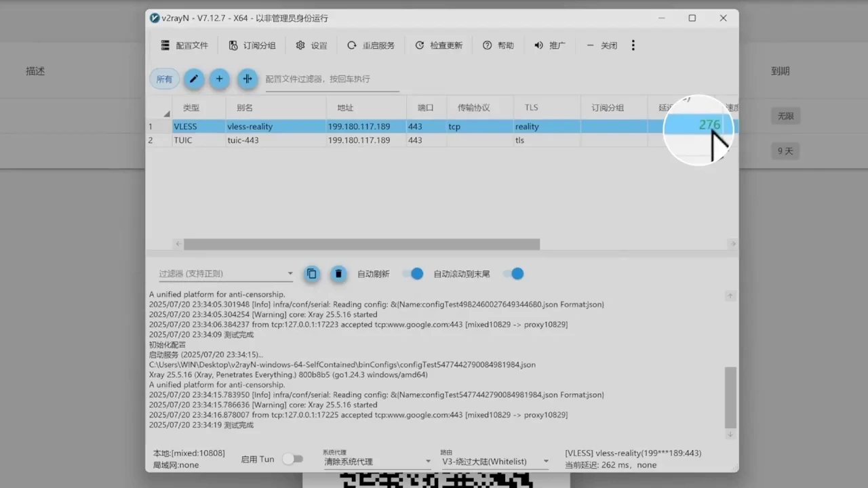868x488 pixels.
Task: Click the horizontal scrollbar right arrow
Action: coord(732,244)
